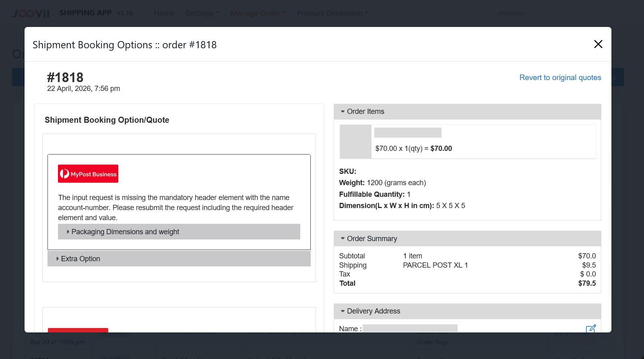The width and height of the screenshot is (644, 359).
Task: Collapse the Order Summary panel
Action: click(467, 239)
